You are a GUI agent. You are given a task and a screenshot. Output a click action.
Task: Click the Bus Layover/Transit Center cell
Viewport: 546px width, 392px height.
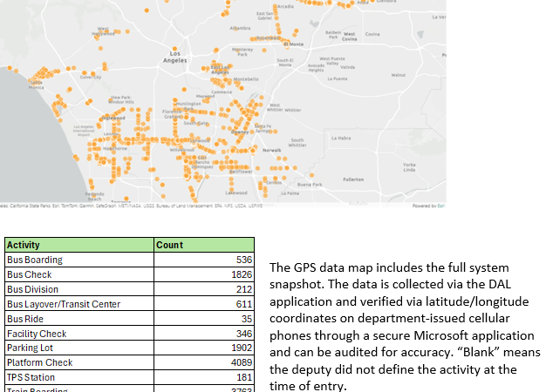click(63, 304)
